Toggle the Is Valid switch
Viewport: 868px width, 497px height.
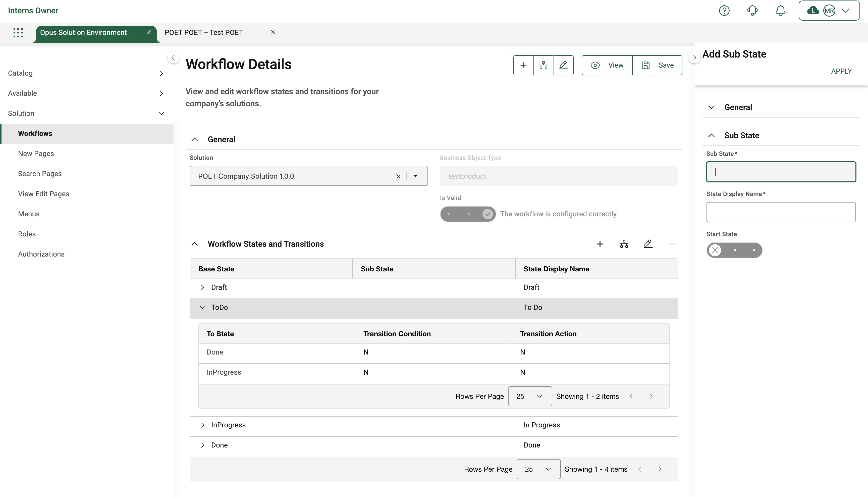(468, 214)
